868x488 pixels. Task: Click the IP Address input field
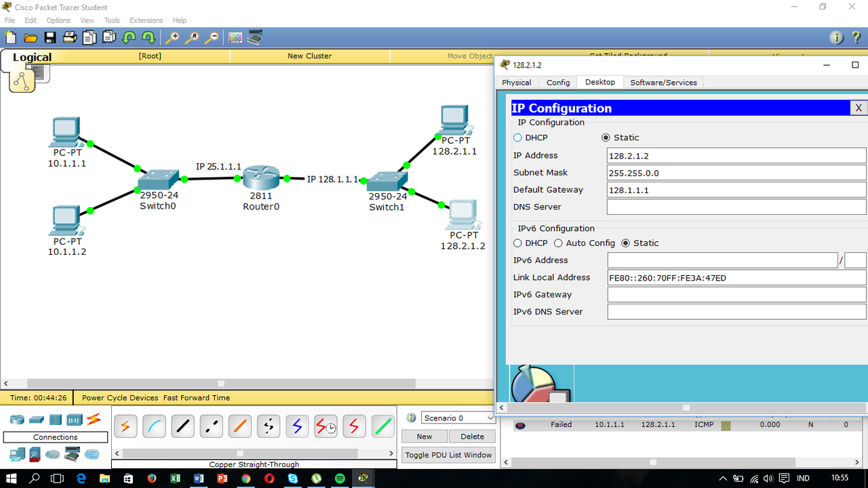click(736, 156)
